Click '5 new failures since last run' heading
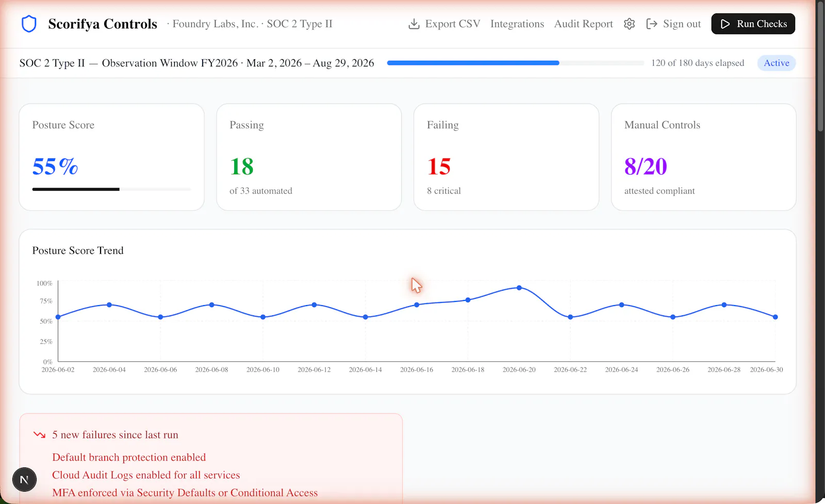 click(x=115, y=434)
